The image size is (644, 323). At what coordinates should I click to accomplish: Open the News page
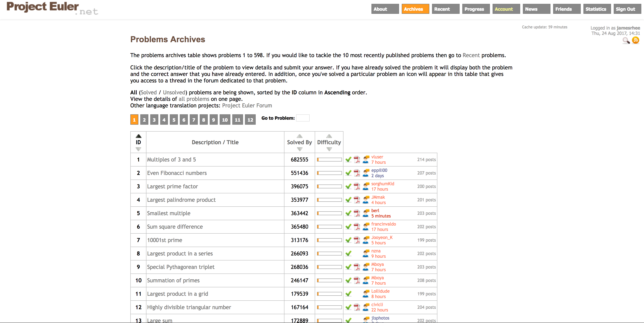coord(536,9)
